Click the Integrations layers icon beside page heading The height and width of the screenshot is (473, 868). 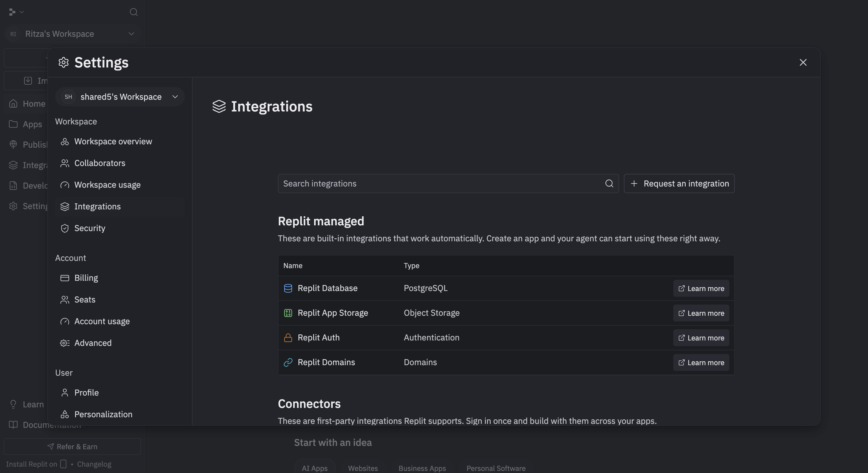(x=219, y=106)
